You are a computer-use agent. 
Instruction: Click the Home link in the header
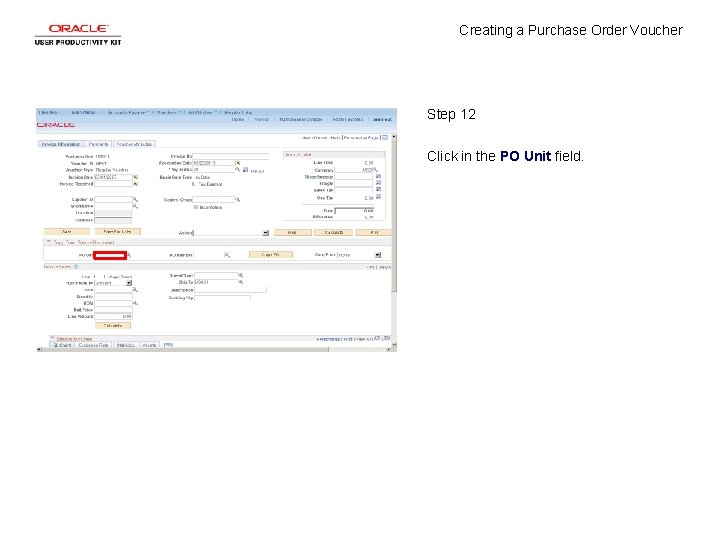(x=237, y=119)
